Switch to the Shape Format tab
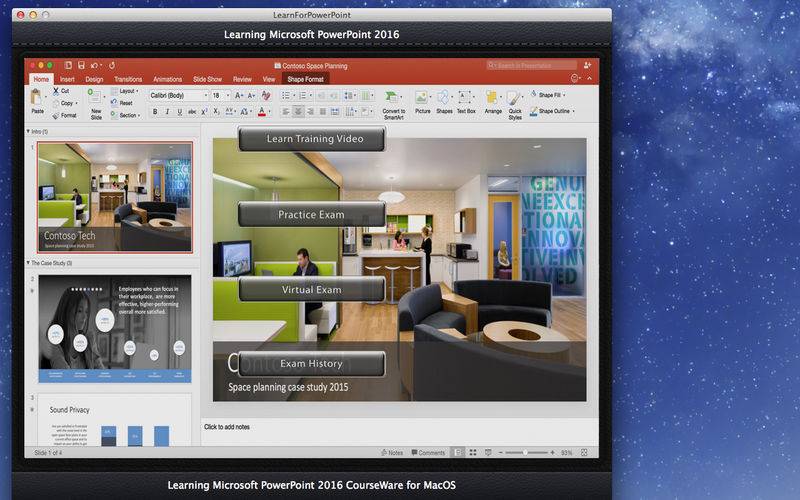Viewport: 800px width, 500px height. point(306,79)
